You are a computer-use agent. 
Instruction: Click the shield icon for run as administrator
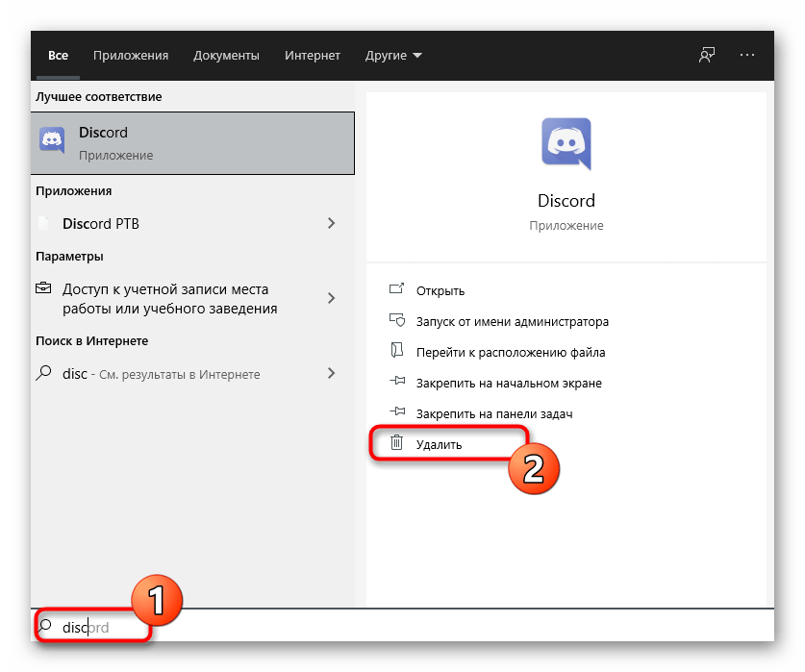[396, 321]
